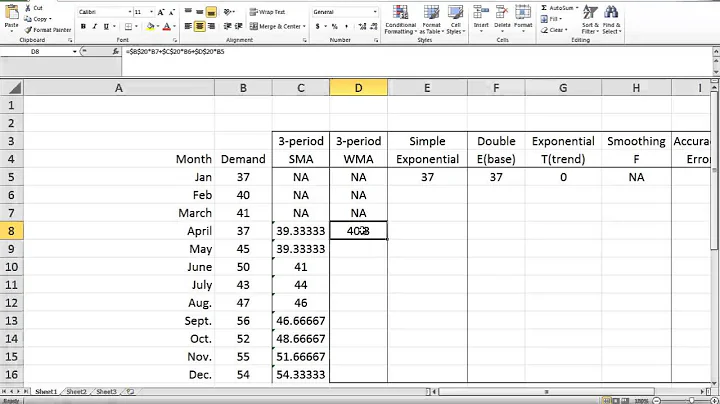Click Wrap Text button

[x=267, y=12]
